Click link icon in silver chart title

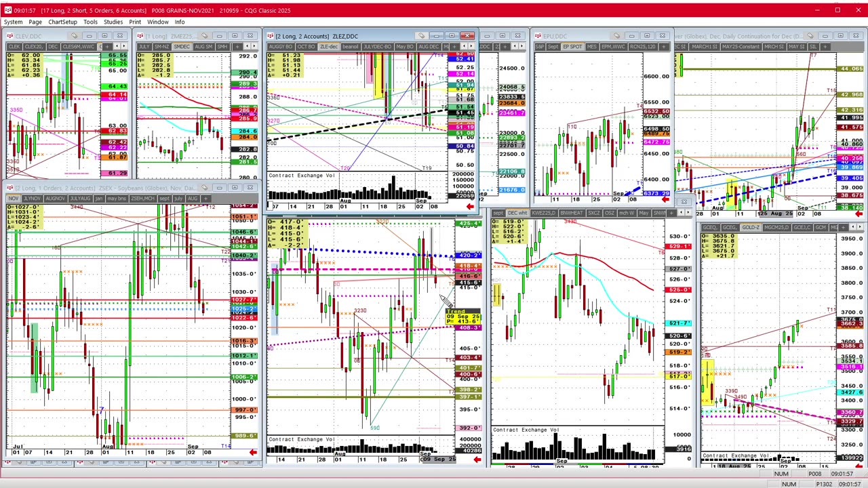(810, 36)
